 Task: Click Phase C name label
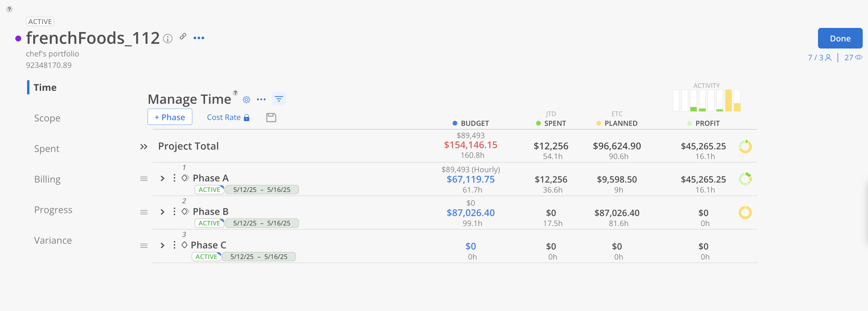pos(209,245)
